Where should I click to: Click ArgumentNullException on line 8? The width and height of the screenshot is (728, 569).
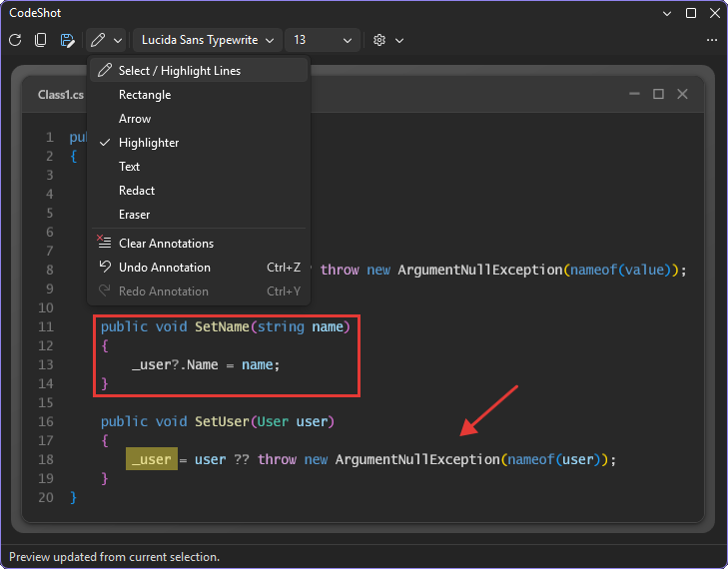(480, 271)
